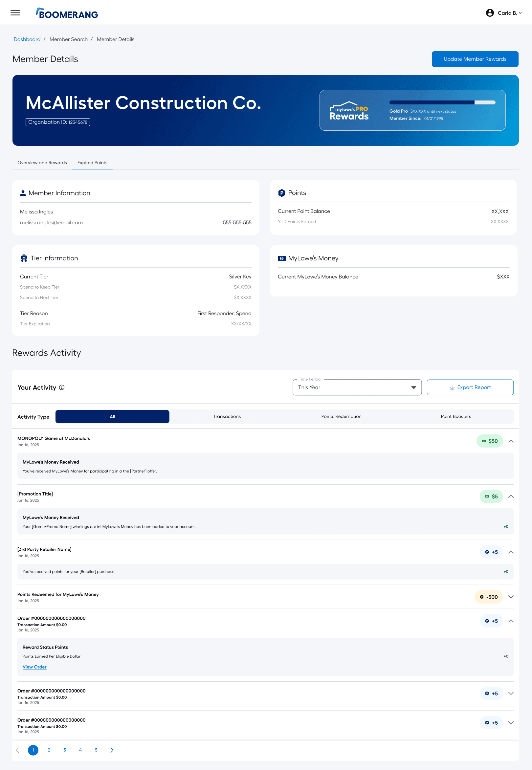Click the First Responder, Spend tier reason
The height and width of the screenshot is (770, 532).
tap(224, 313)
